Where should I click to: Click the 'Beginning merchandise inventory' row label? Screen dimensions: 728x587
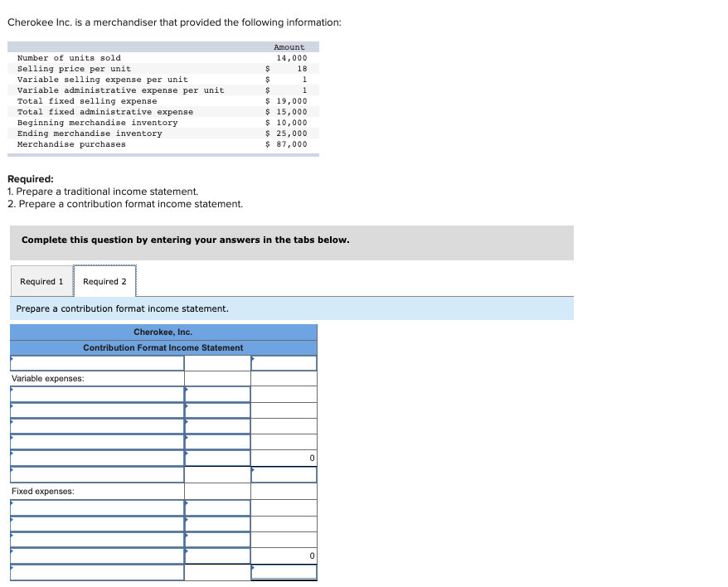pos(98,123)
